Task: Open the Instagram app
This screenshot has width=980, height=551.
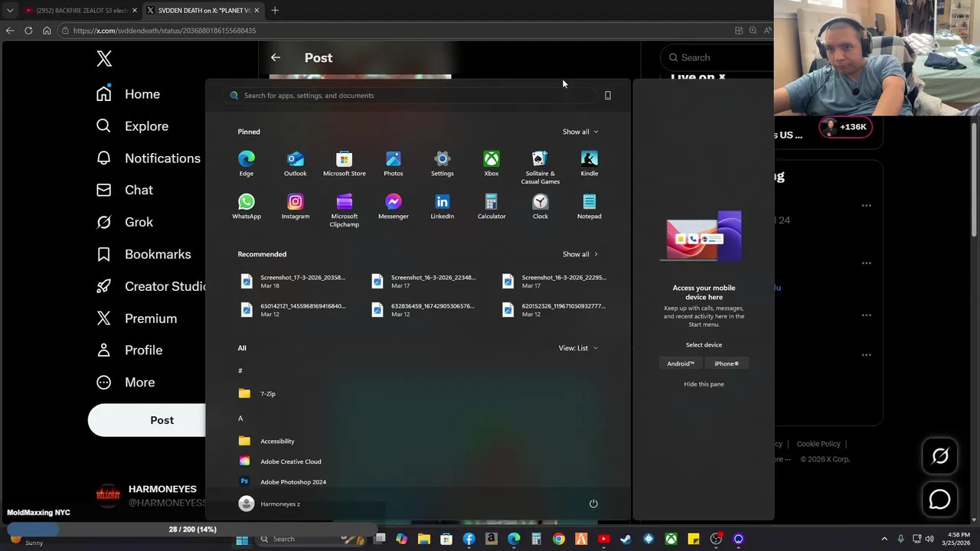Action: click(x=295, y=207)
